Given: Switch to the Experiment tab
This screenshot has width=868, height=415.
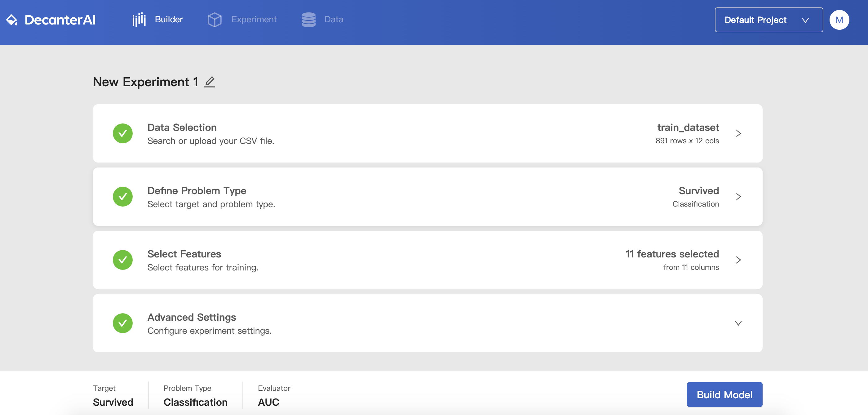Looking at the screenshot, I should 253,20.
